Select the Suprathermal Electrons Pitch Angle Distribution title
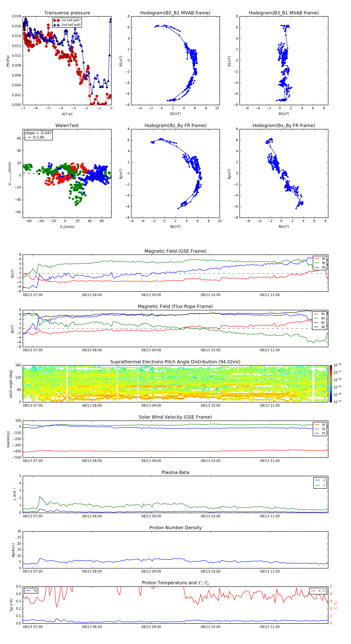Screen dimensions: 351x644 175,362
